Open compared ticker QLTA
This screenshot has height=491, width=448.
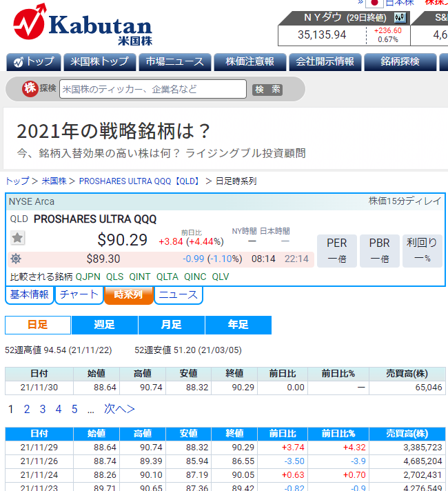click(x=167, y=277)
